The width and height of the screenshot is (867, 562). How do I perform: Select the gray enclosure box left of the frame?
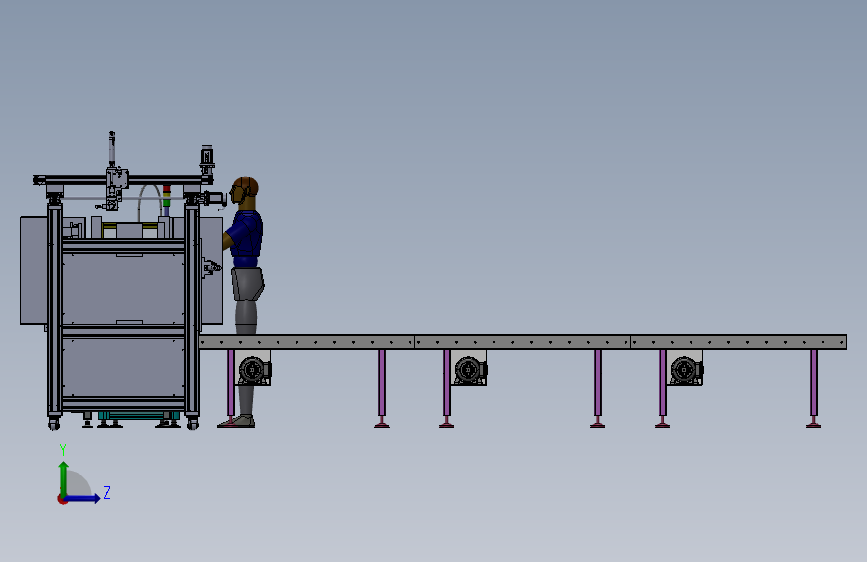pyautogui.click(x=33, y=270)
